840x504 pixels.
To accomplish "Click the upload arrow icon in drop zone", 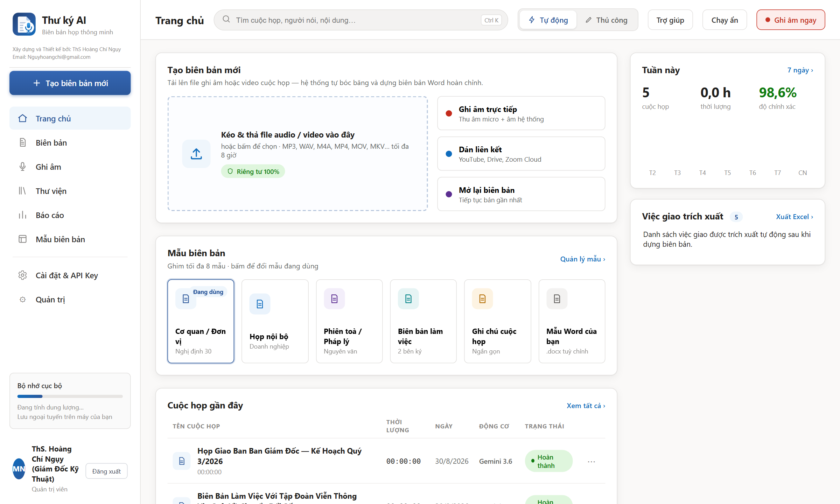I will [x=196, y=154].
